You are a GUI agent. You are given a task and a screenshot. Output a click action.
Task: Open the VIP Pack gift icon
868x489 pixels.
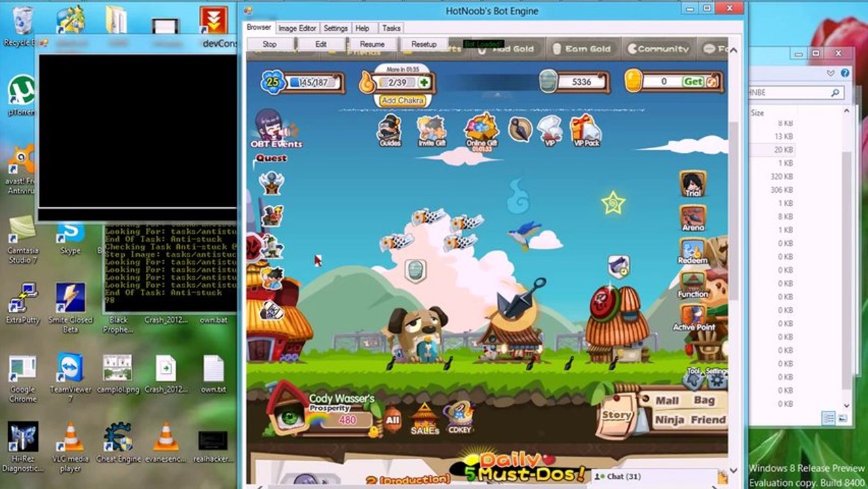point(586,130)
